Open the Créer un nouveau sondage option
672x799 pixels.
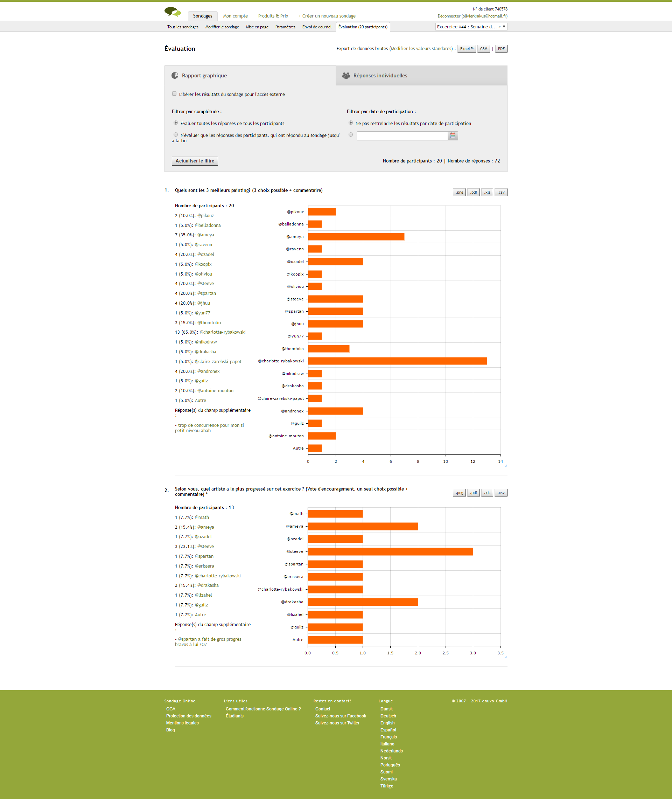click(x=327, y=16)
